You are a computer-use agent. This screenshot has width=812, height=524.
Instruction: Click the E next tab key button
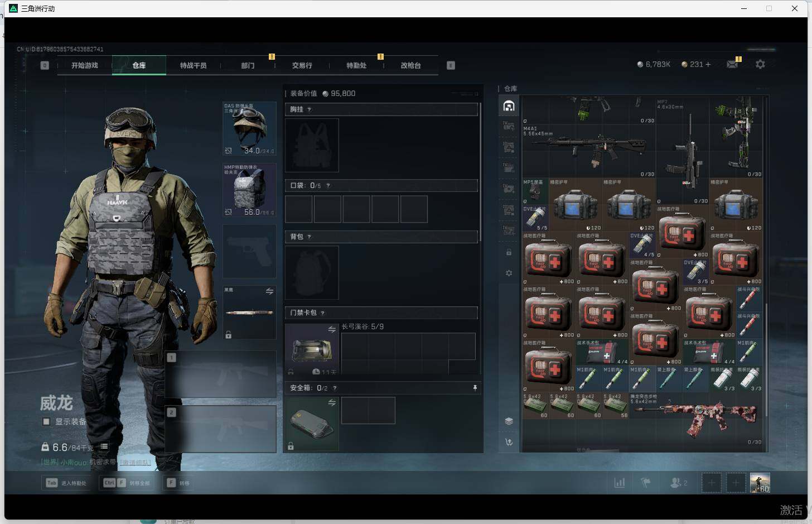click(x=451, y=65)
